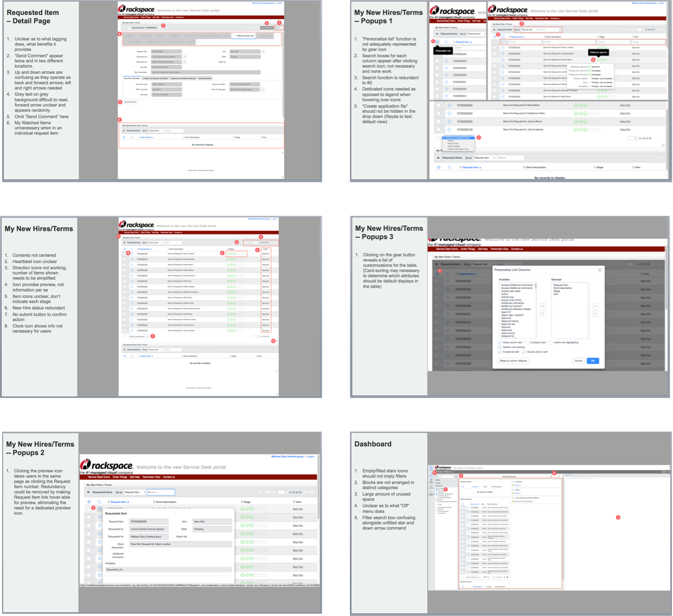
Task: Check the Adam Lowther row checkbox in My New Hires/Terms slide
Action: pyautogui.click(x=125, y=254)
